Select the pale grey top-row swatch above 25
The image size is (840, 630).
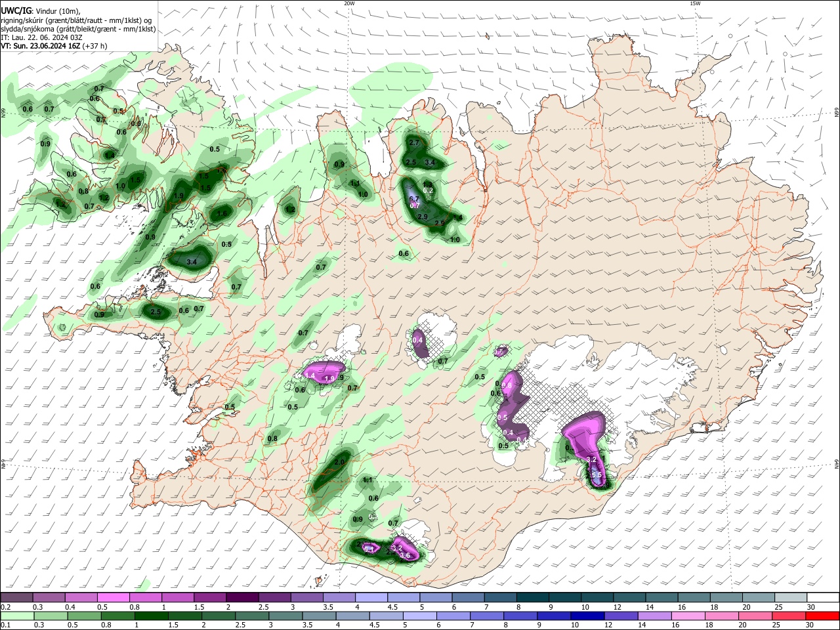click(x=791, y=598)
